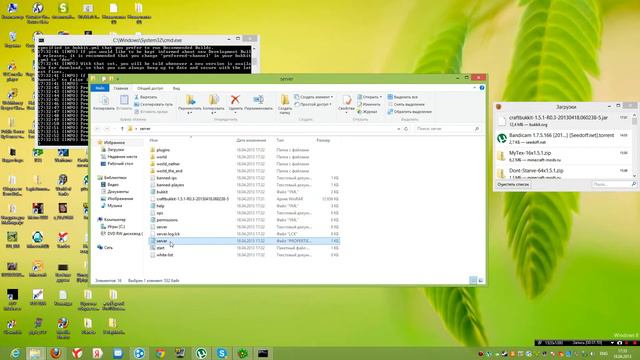The width and height of the screenshot is (640, 360).
Task: Click the Переименовать rename icon
Action: [x=258, y=102]
